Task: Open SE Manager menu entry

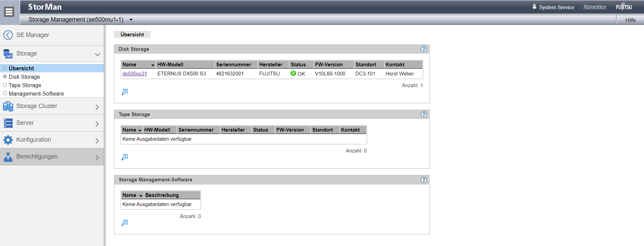Action: click(33, 35)
